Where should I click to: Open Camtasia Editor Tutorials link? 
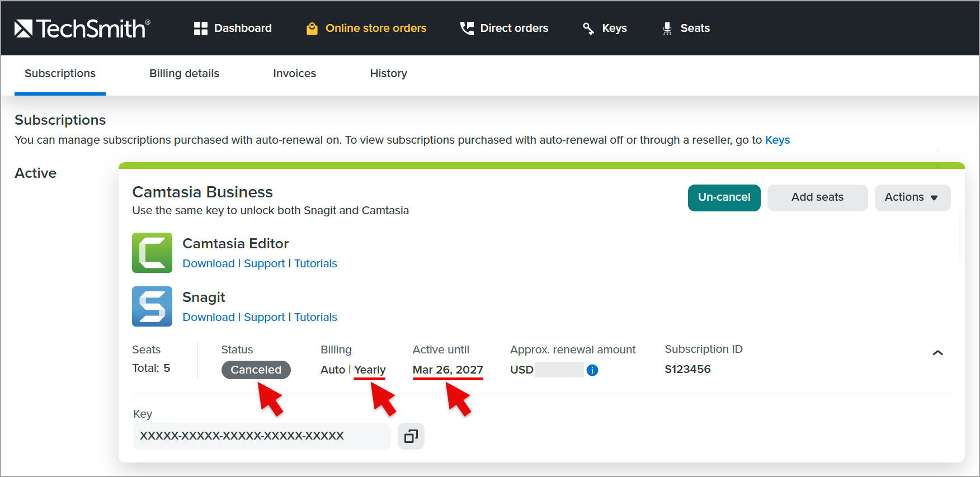coord(315,264)
